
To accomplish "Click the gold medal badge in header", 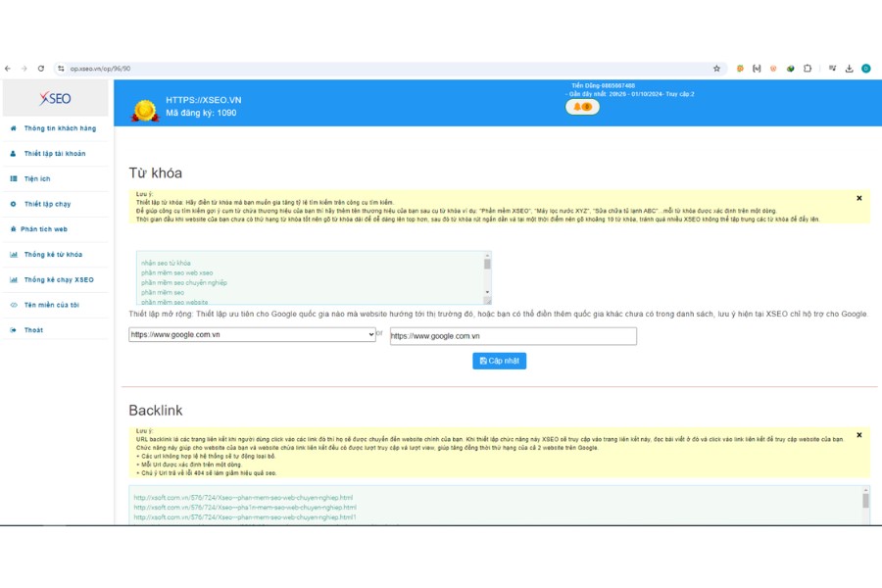I will coord(145,111).
